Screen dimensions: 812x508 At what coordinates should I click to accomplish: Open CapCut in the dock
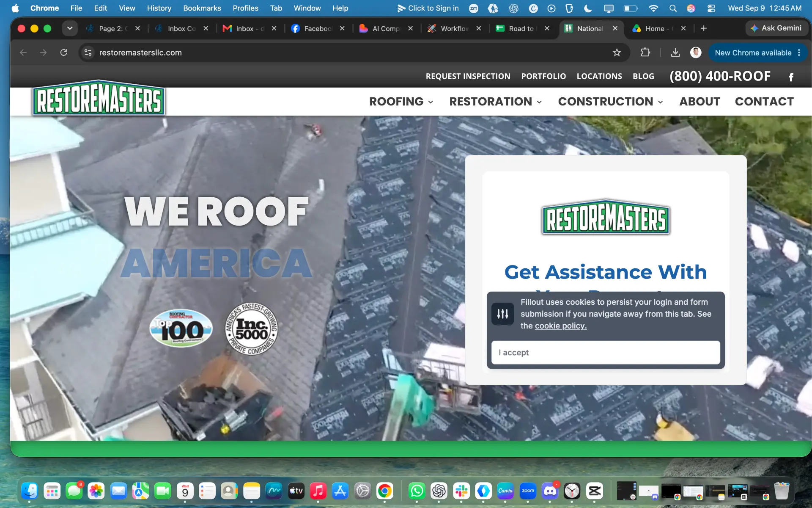coord(595,491)
